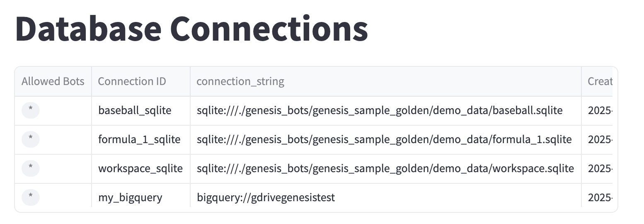Click the asterisk chip in the workspace_sqlite row

(x=31, y=168)
